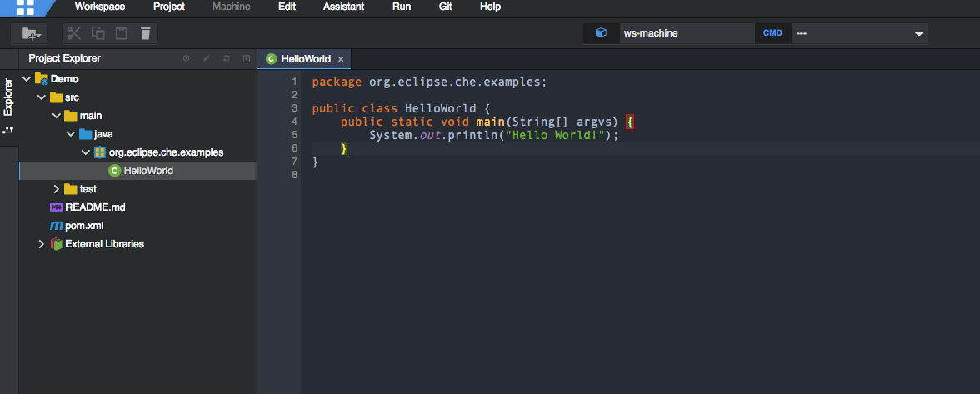980x394 pixels.
Task: Select the test folder row
Action: tap(137, 189)
